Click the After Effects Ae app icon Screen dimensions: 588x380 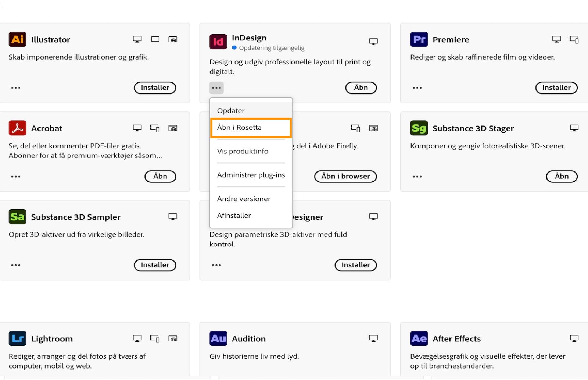pos(419,338)
